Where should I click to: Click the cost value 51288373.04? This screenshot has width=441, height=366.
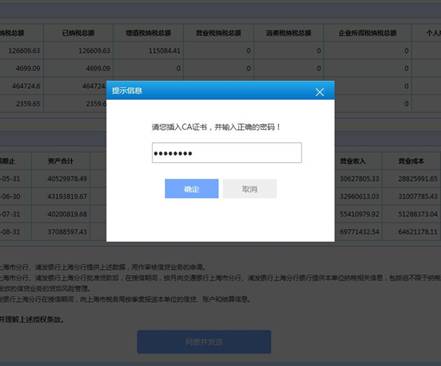pyautogui.click(x=418, y=214)
